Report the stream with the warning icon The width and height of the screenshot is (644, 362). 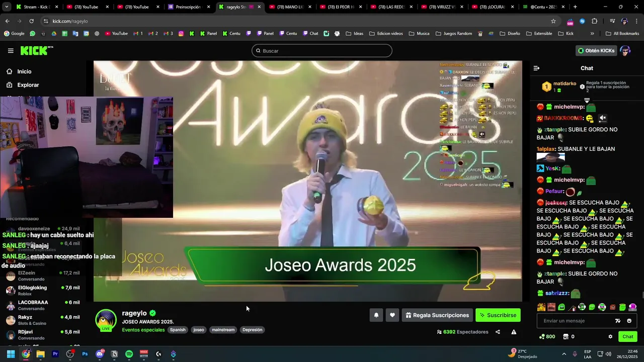514,332
